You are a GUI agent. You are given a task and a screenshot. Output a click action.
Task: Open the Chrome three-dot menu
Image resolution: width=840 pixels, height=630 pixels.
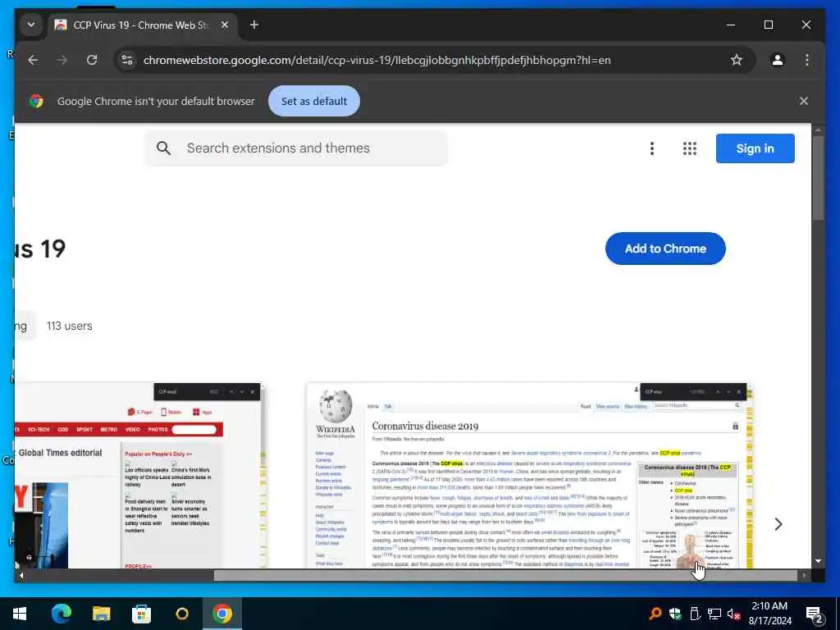(x=807, y=60)
